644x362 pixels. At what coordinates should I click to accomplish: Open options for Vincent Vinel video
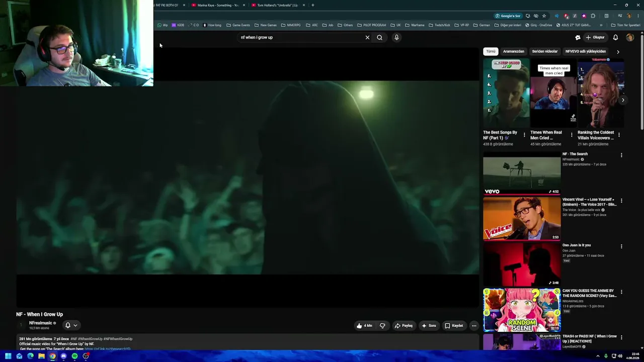click(x=621, y=201)
